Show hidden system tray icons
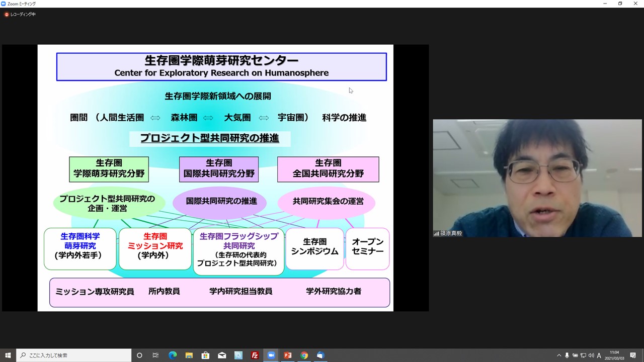This screenshot has height=362, width=644. click(x=559, y=355)
